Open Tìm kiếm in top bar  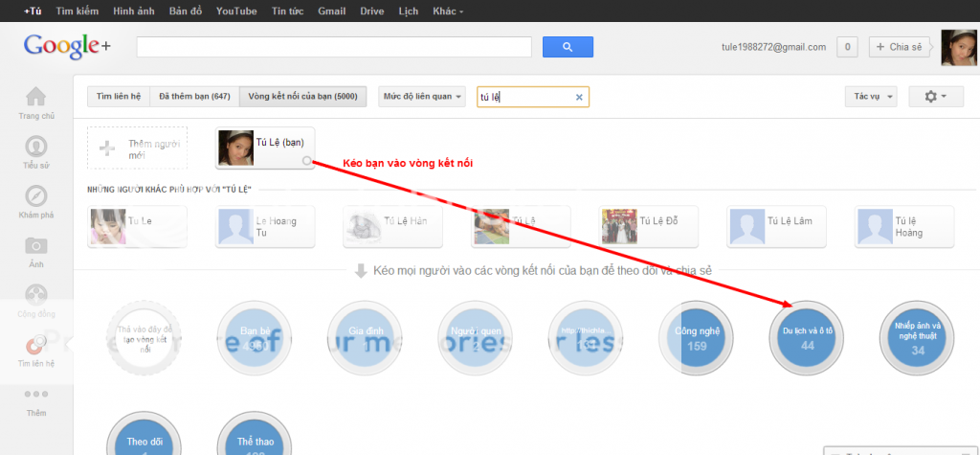tap(77, 11)
